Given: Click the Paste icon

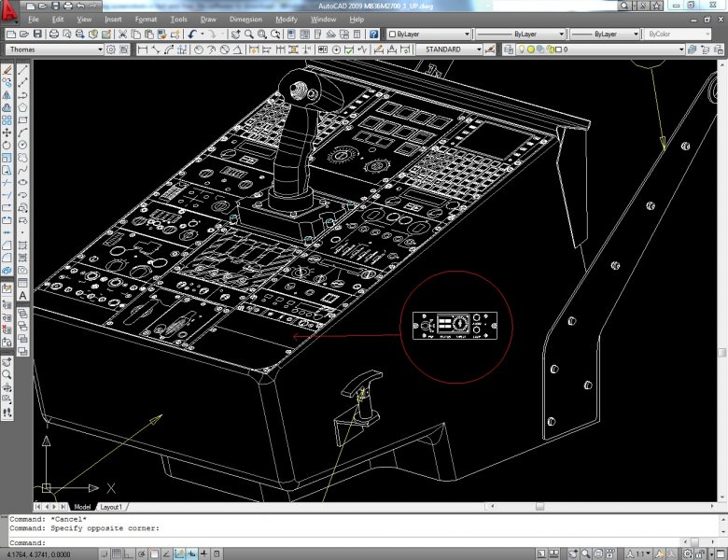Looking at the screenshot, I should (x=149, y=34).
